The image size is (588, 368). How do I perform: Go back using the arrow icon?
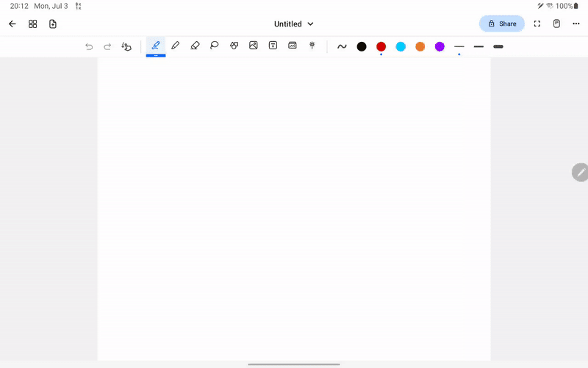[x=12, y=24]
